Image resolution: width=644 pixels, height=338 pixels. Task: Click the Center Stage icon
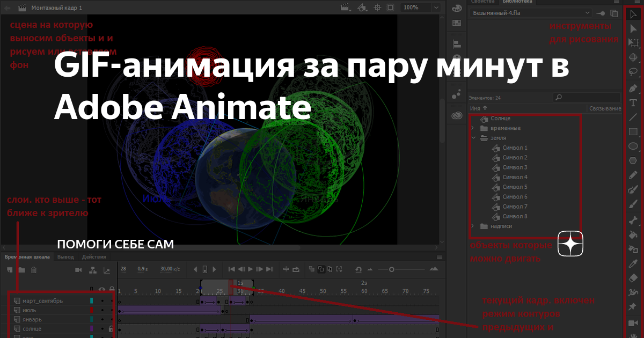coord(377,8)
